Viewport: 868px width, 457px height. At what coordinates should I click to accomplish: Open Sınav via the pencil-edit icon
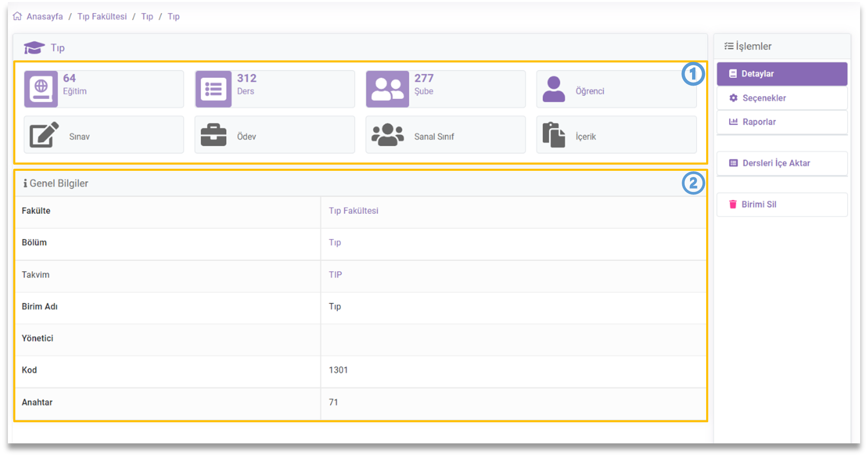44,135
